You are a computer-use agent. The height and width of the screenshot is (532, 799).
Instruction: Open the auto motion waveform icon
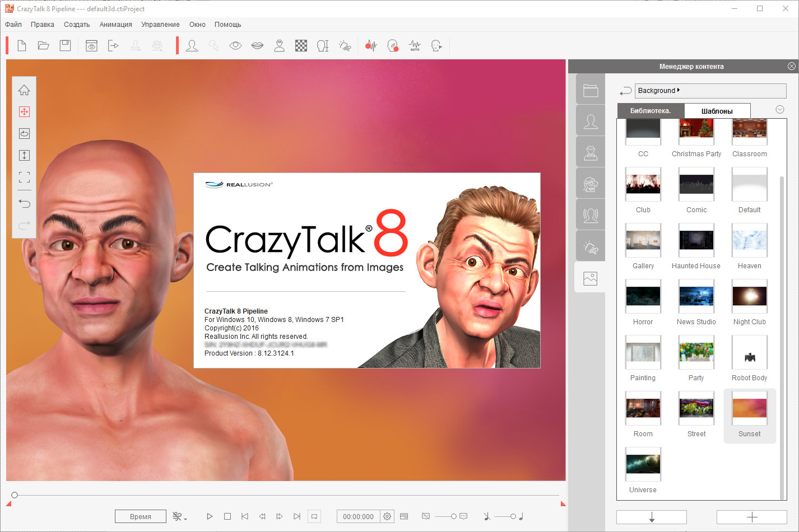click(x=415, y=45)
